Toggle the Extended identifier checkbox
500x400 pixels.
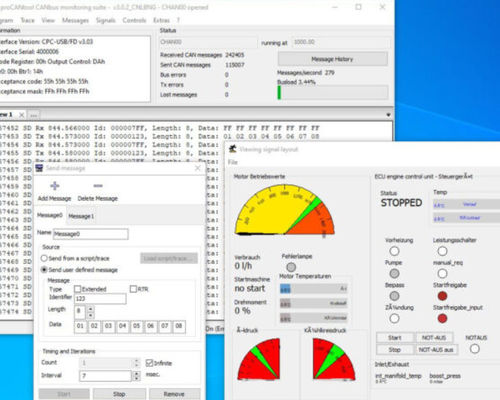(x=77, y=289)
